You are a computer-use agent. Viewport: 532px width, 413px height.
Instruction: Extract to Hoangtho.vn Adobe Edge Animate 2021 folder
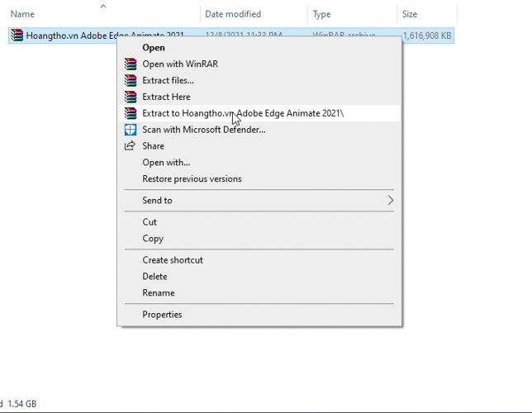pyautogui.click(x=259, y=113)
